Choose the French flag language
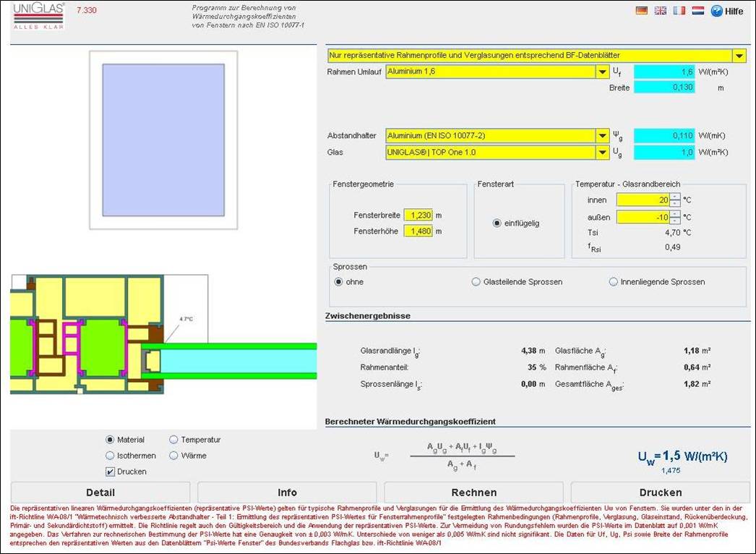Image resolution: width=756 pixels, height=554 pixels. [x=679, y=11]
